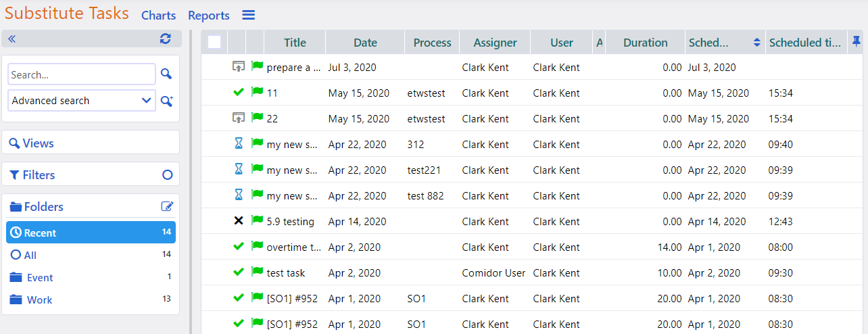Viewport: 868px width, 334px height.
Task: Open the Event folder
Action: pos(40,277)
